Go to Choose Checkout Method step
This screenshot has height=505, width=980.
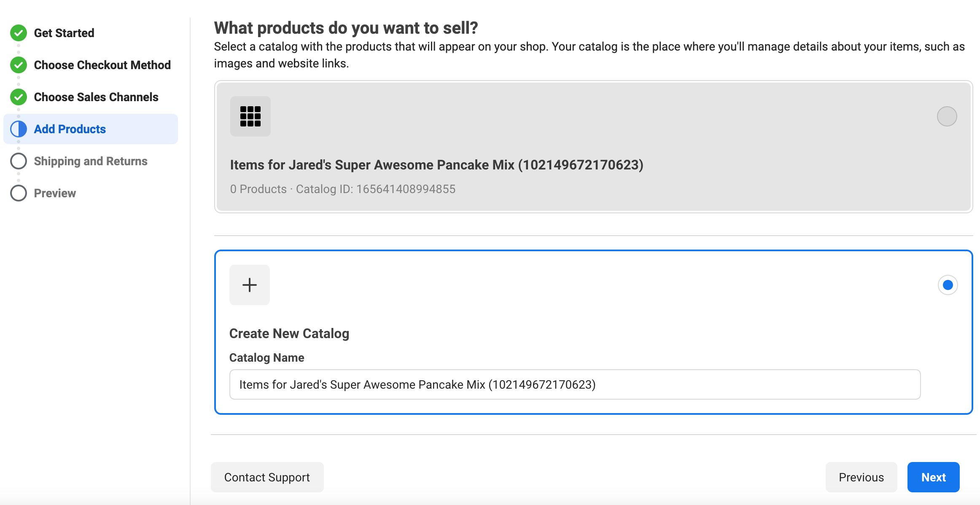point(102,65)
